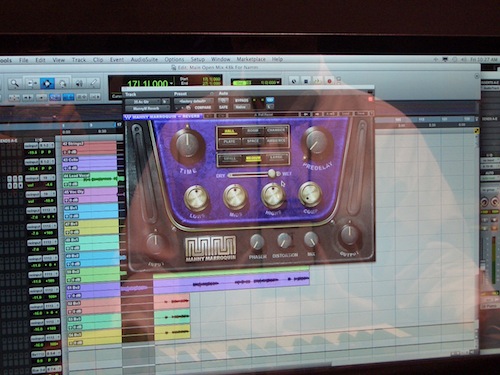The height and width of the screenshot is (375, 500).
Task: Select the Zoomer magnifying glass tool
Action: (14, 83)
